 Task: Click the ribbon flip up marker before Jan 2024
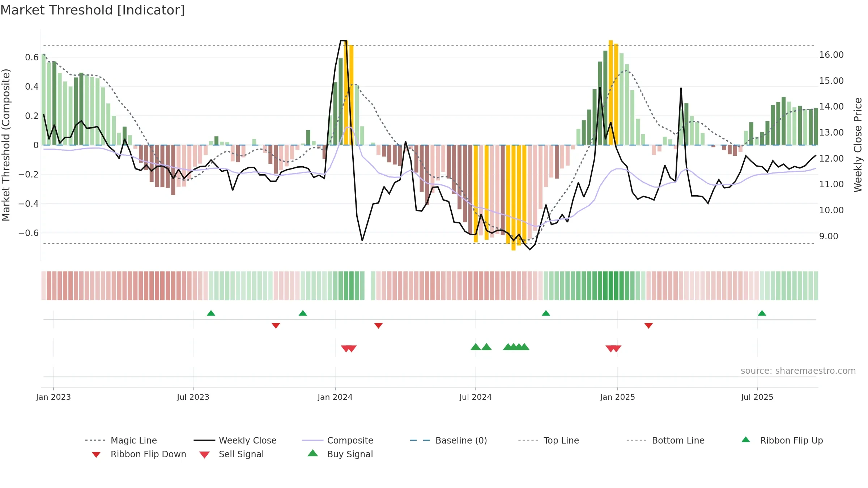pos(303,313)
